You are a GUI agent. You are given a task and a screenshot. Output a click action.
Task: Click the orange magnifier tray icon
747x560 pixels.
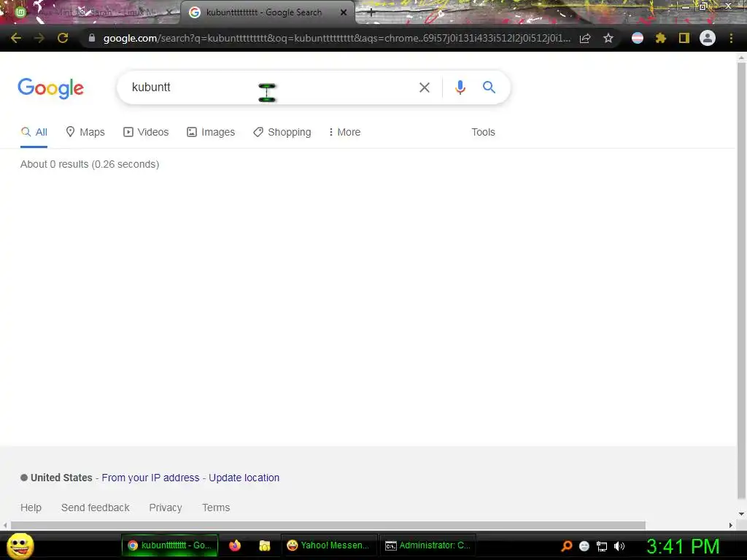[566, 546]
